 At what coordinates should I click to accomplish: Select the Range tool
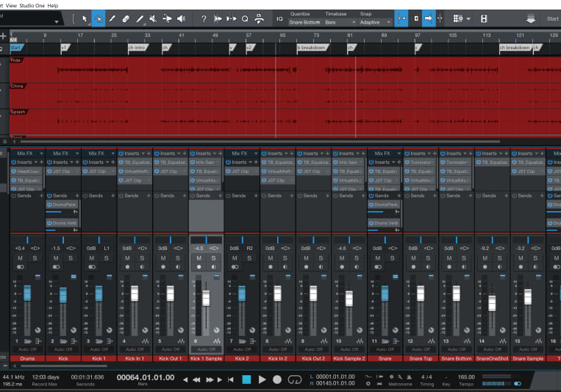tap(99, 18)
